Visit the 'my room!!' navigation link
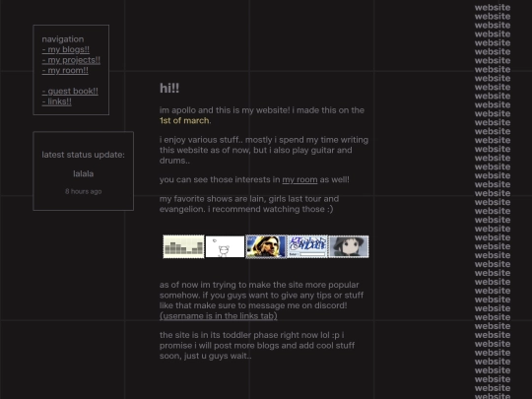Image resolution: width=532 pixels, height=399 pixels. (65, 70)
